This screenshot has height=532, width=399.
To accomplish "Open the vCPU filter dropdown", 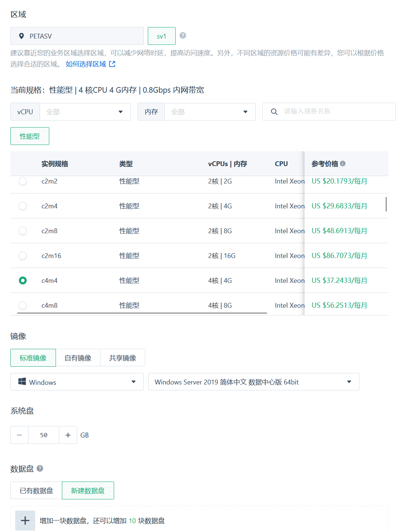I will click(85, 112).
